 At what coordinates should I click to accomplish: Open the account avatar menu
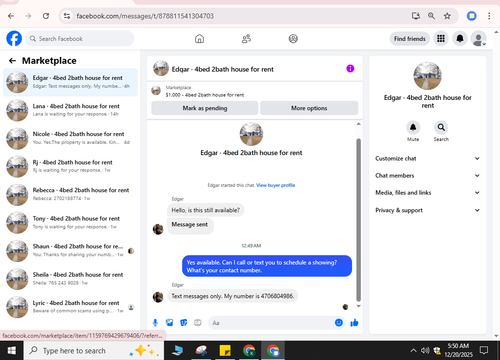click(x=478, y=39)
